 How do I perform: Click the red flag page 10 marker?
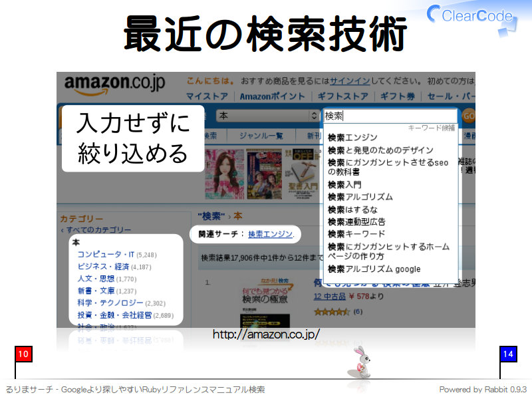pyautogui.click(x=23, y=354)
